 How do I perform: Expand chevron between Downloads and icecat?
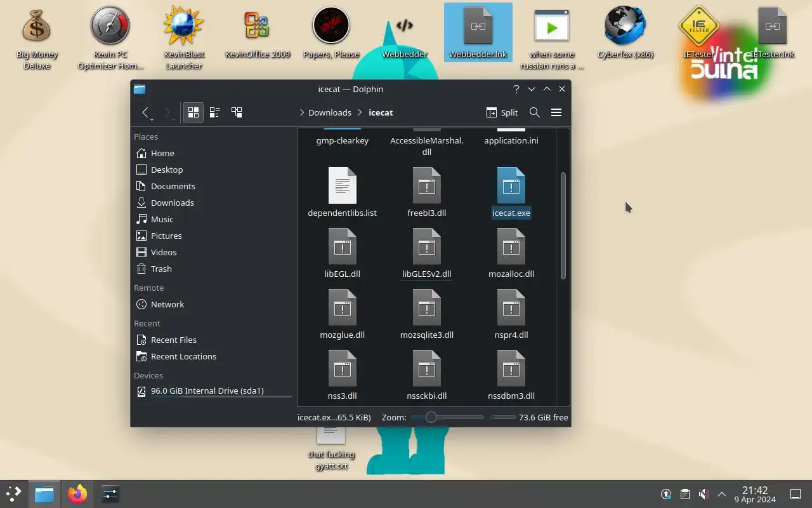(360, 112)
